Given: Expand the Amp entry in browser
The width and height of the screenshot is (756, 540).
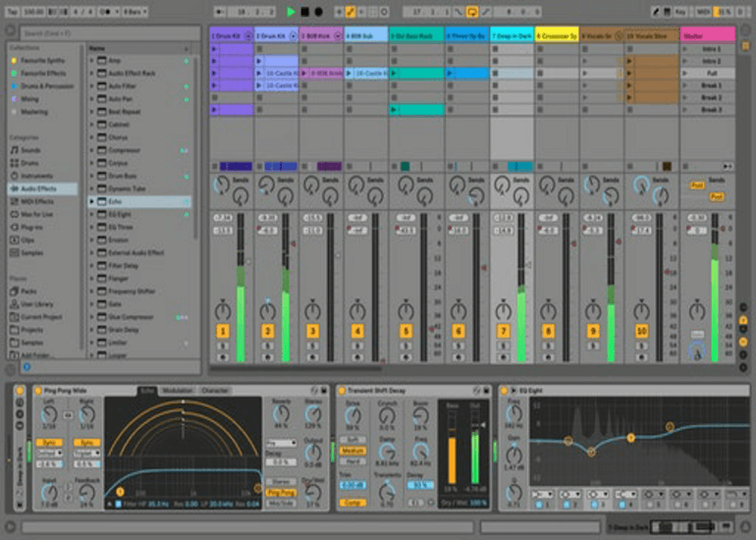Looking at the screenshot, I should pos(92,61).
